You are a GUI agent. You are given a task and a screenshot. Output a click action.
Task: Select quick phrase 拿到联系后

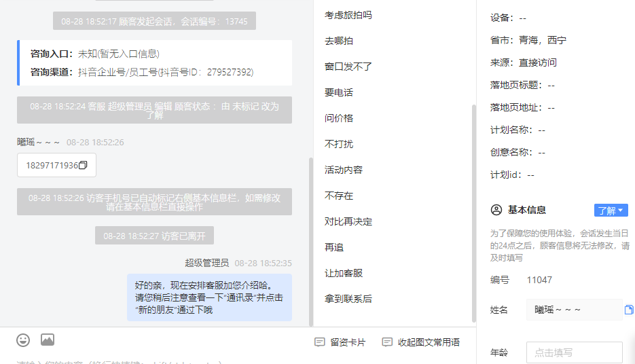click(348, 299)
